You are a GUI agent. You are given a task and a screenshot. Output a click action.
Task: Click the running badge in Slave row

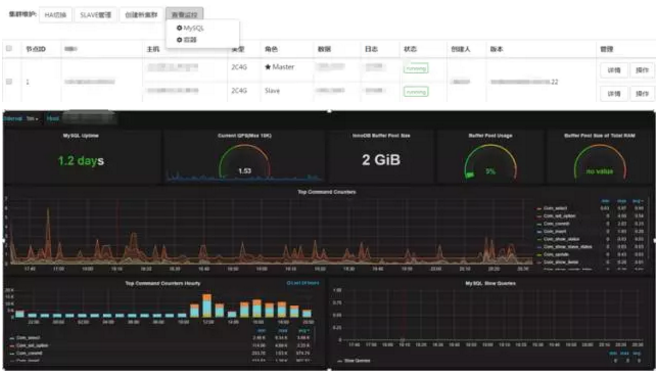point(416,91)
